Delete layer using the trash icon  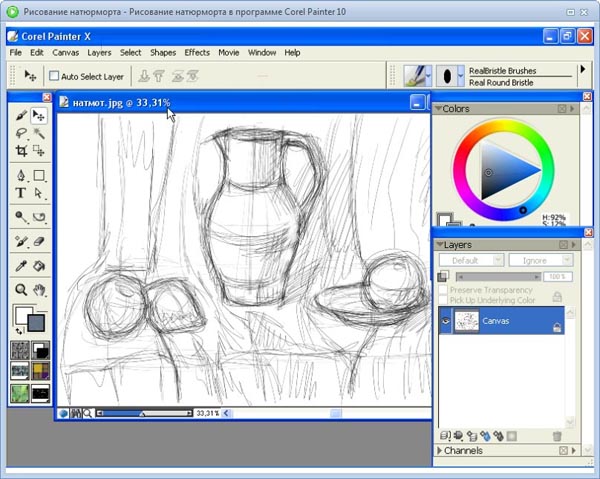point(557,436)
